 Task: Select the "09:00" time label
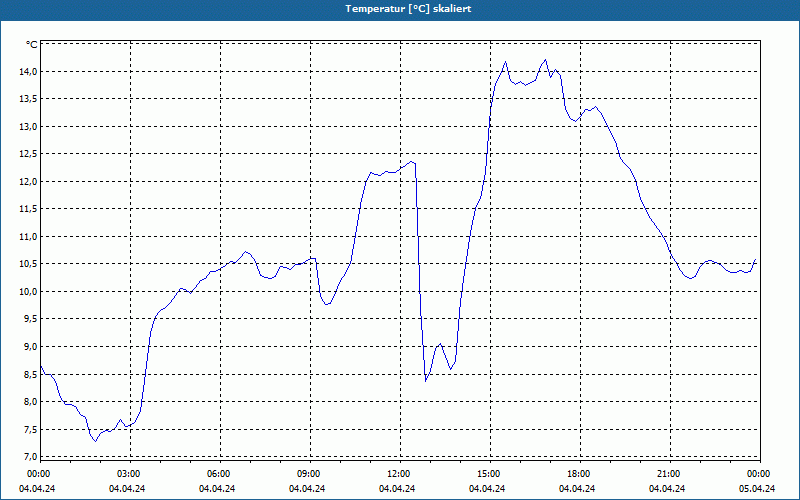point(308,474)
